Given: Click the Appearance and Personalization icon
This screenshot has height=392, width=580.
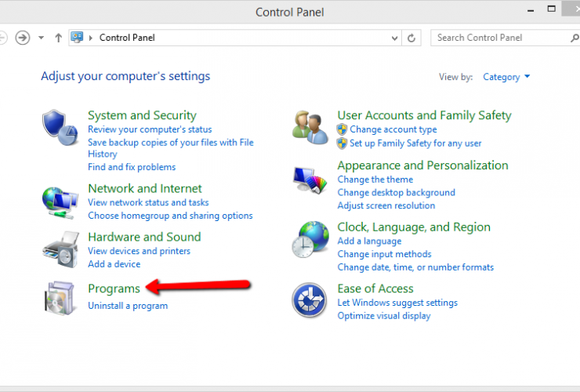Looking at the screenshot, I should click(310, 180).
